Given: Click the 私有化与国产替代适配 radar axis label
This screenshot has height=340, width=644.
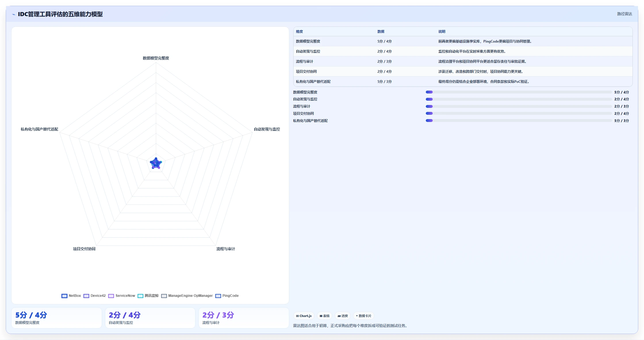Looking at the screenshot, I should (x=39, y=129).
